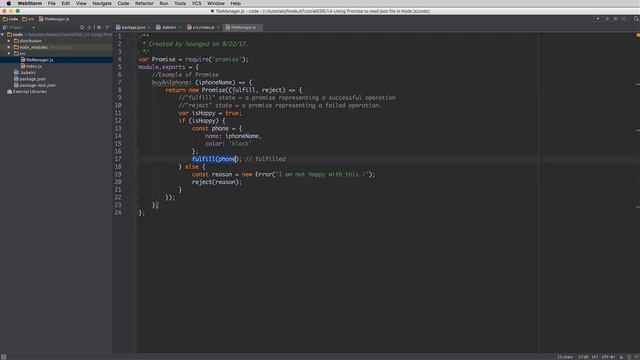
Task: Click the inspection indicator at top of scrollbar
Action: coord(638,36)
